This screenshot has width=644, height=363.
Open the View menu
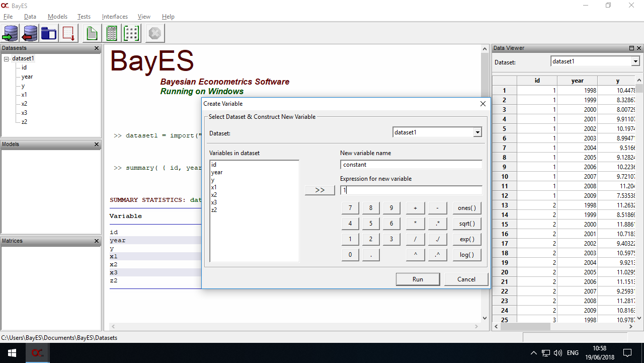(x=144, y=17)
